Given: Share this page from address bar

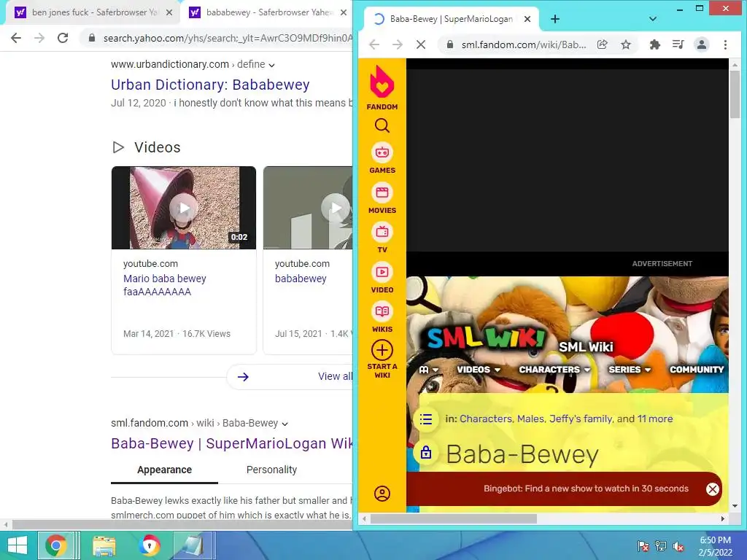Looking at the screenshot, I should click(x=602, y=44).
